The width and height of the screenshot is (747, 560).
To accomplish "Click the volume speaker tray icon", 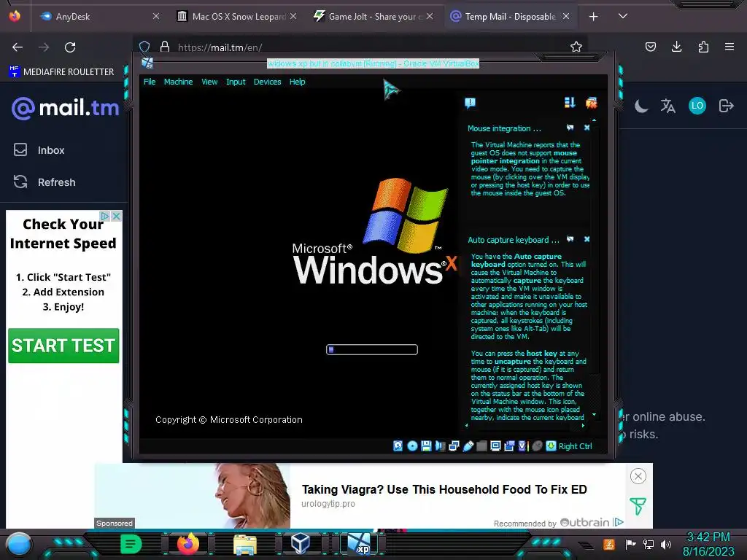I will pyautogui.click(x=666, y=544).
